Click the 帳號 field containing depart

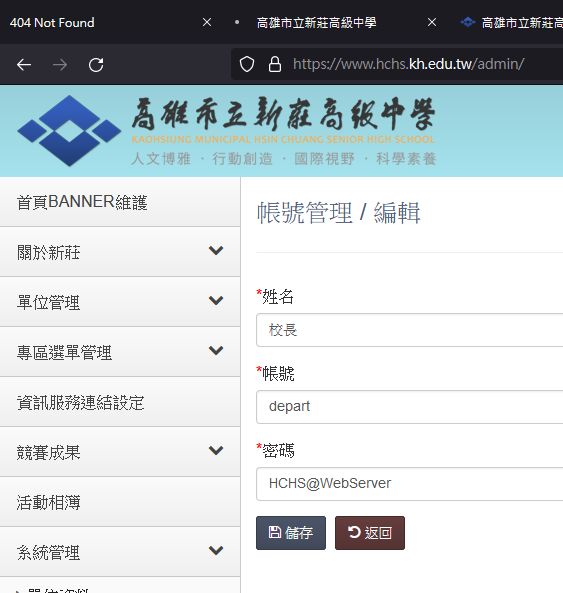[409, 407]
